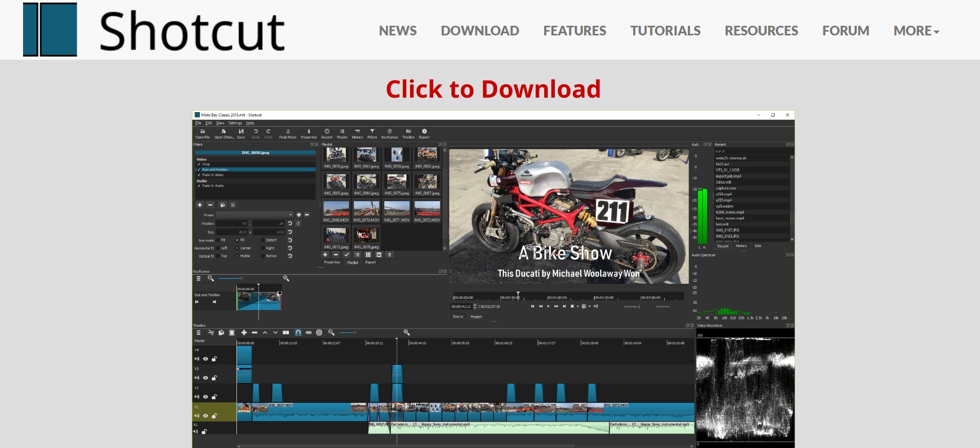
Task: Open the timeline hamburger menu
Action: pos(198,333)
